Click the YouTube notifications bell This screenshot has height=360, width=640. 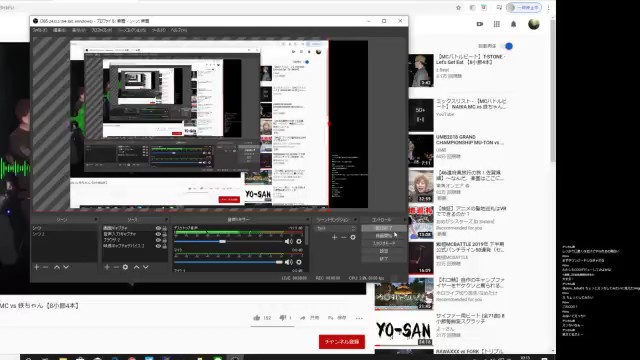coord(513,24)
